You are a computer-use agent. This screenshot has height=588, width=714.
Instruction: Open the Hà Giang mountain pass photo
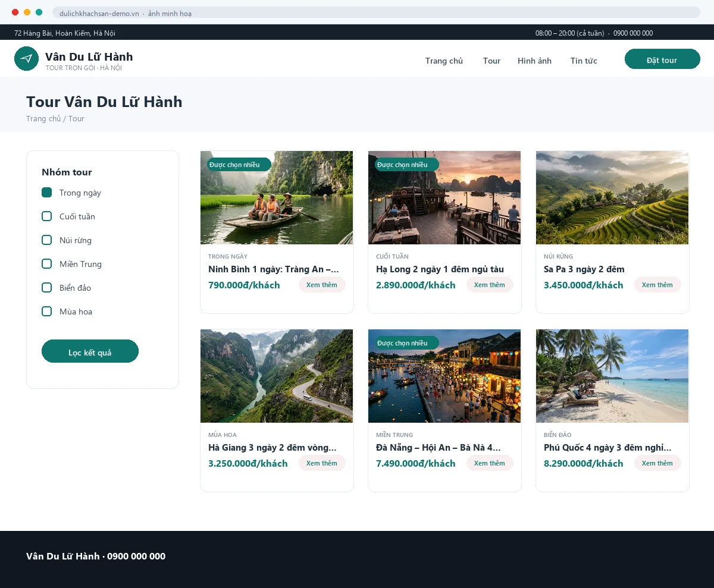pyautogui.click(x=277, y=376)
